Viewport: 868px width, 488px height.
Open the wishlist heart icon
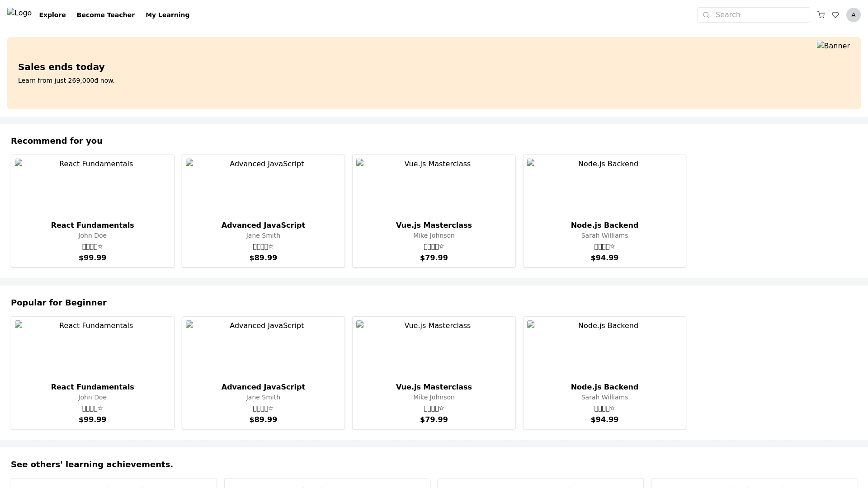(835, 15)
